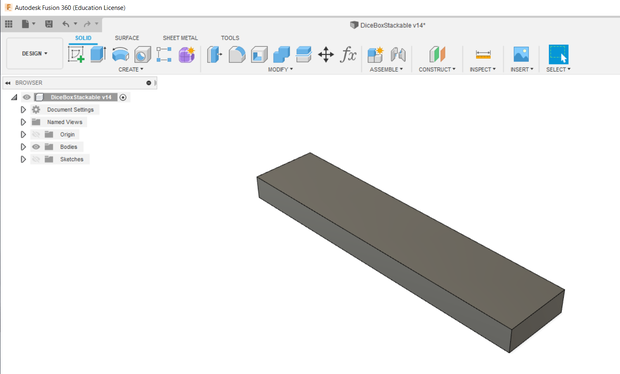Open the CONSTRUCT menu label
Image resolution: width=620 pixels, height=374 pixels.
(x=437, y=70)
